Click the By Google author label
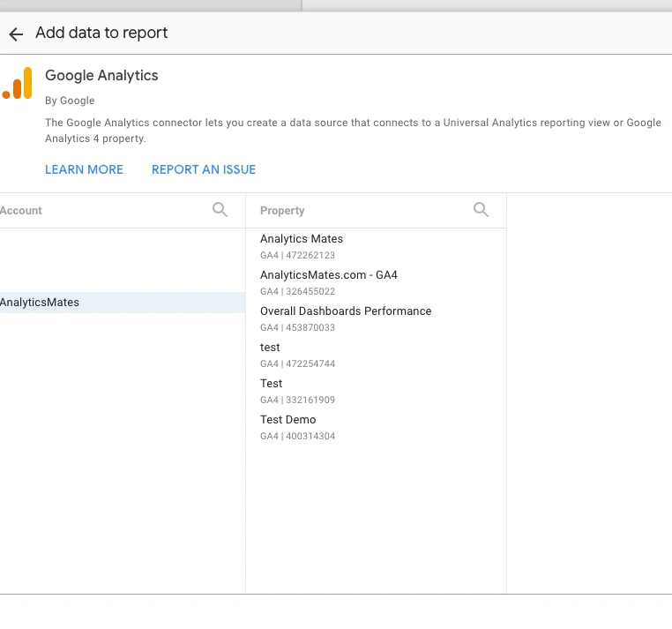 pos(70,101)
